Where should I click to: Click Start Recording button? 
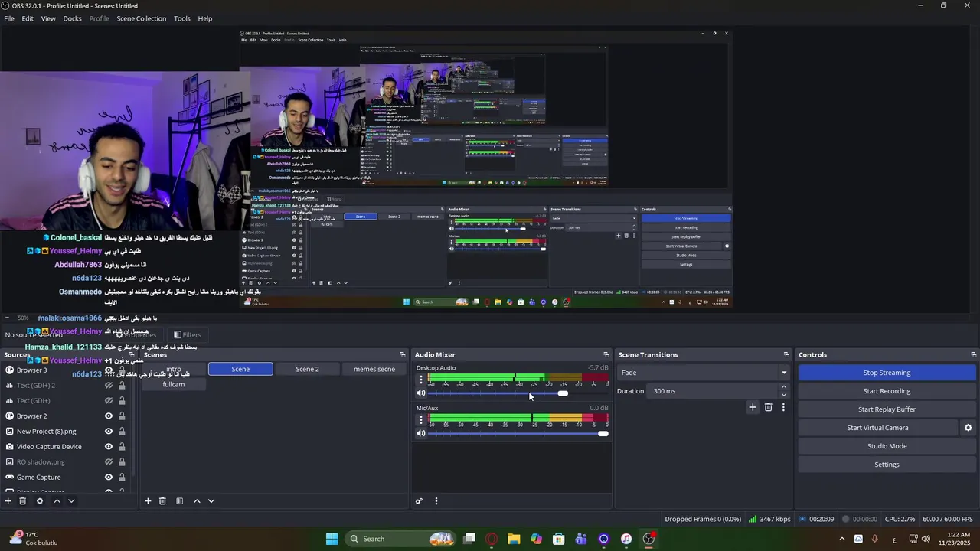pos(887,391)
